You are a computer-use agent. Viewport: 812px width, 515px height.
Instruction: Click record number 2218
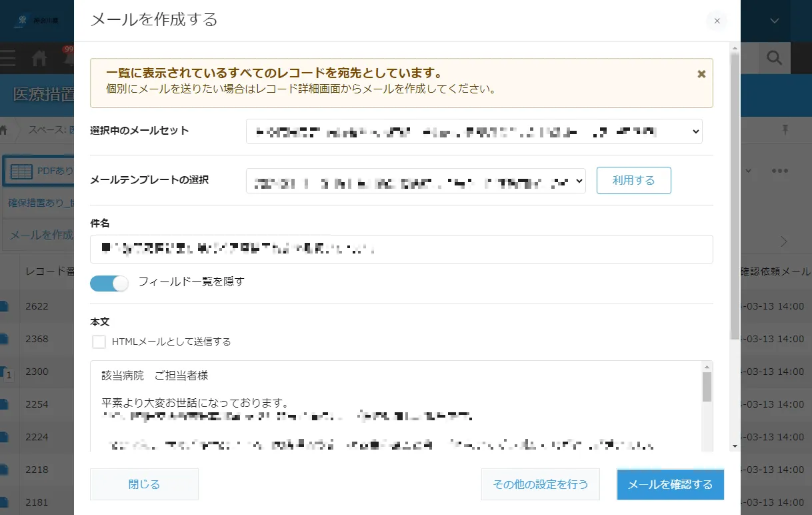point(37,470)
